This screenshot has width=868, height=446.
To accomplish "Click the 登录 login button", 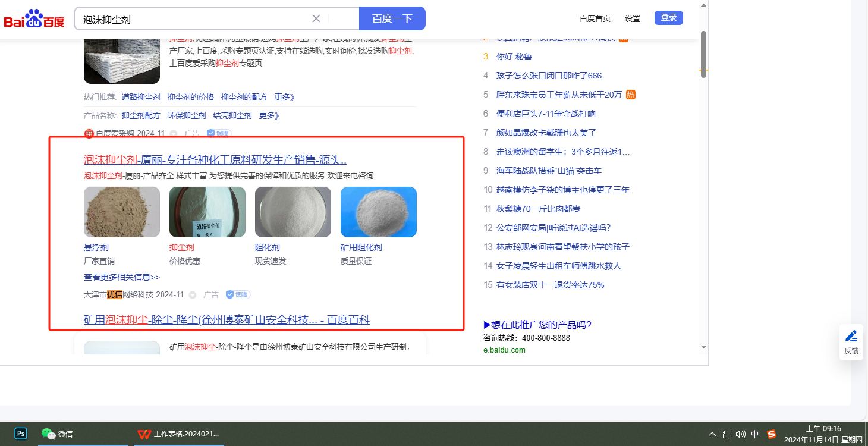I will coord(669,18).
